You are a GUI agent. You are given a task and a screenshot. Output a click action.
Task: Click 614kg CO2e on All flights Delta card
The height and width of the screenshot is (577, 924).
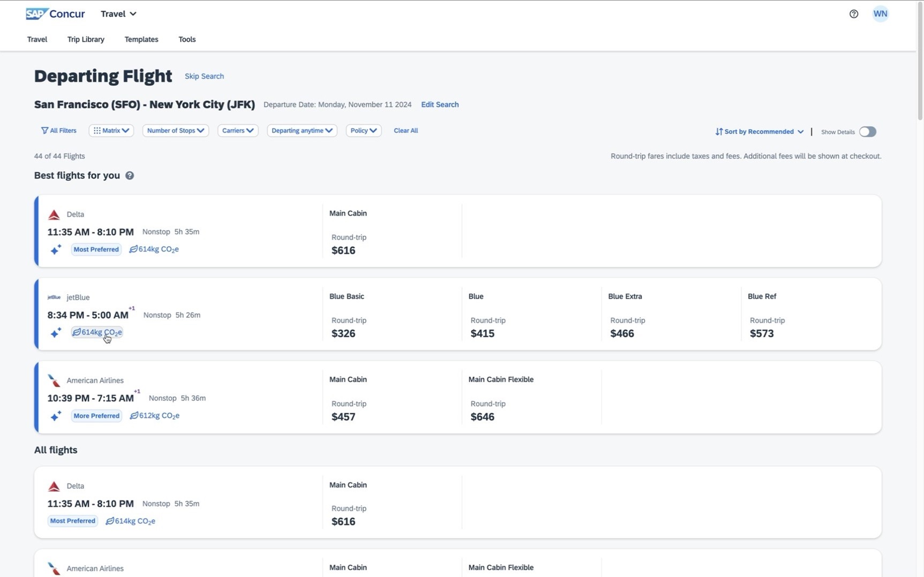[130, 521]
